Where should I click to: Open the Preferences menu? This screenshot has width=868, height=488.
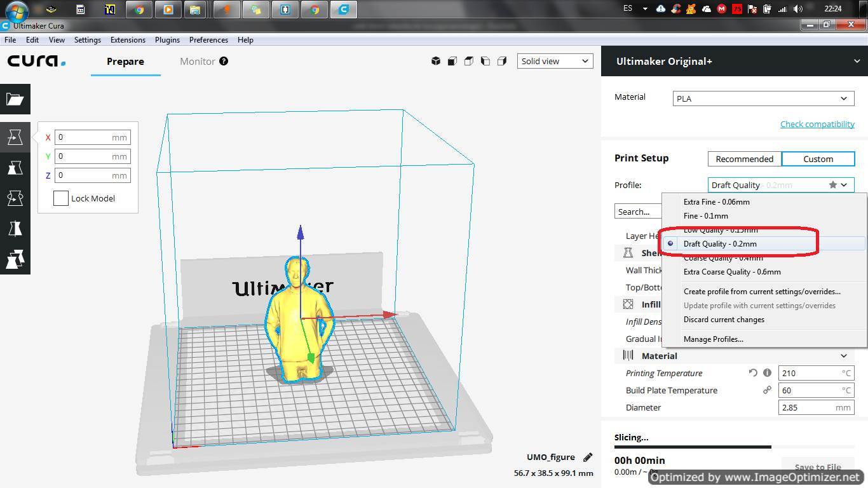(208, 39)
